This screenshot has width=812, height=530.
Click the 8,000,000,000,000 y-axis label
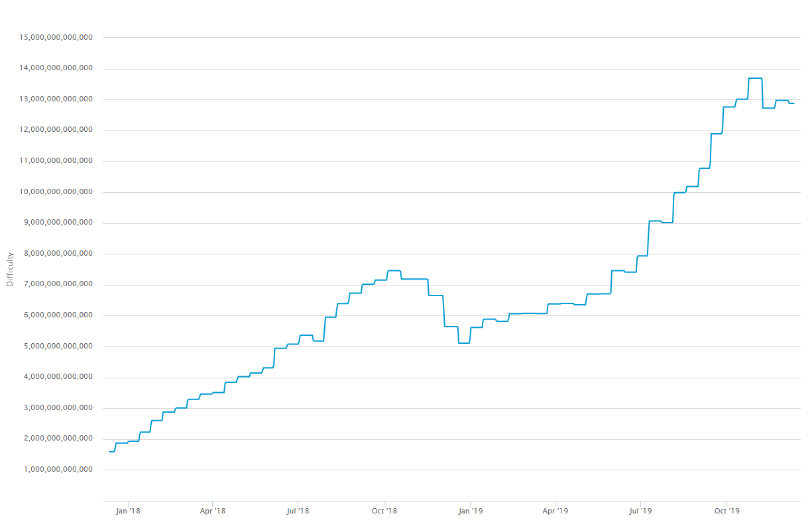pyautogui.click(x=58, y=254)
